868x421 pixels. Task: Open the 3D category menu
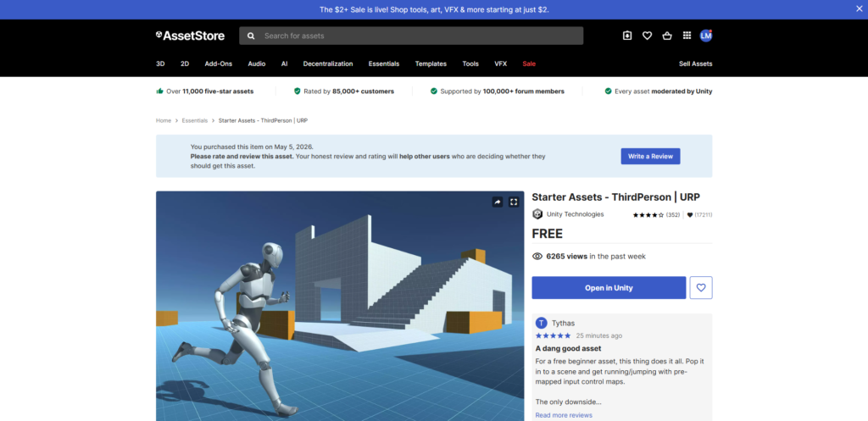[160, 64]
